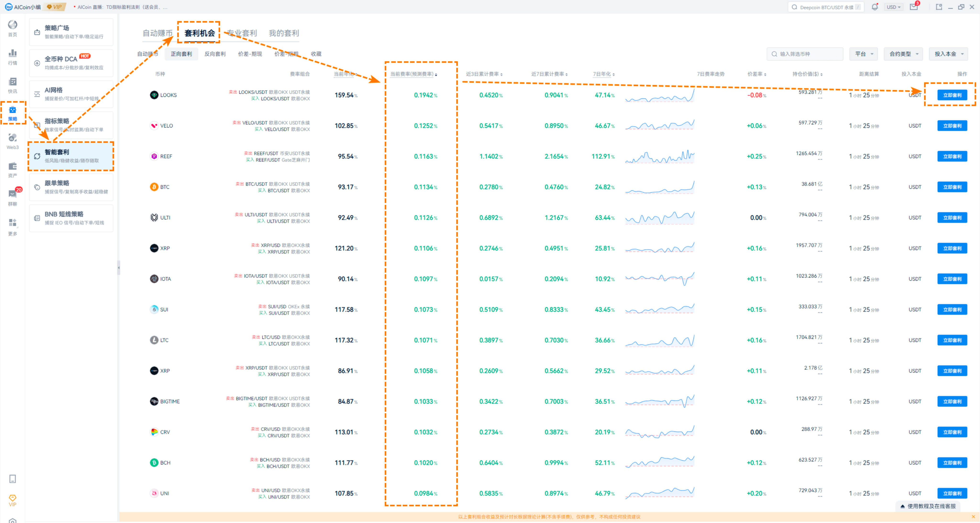This screenshot has width=980, height=523.
Task: Open BNB 短线策略 menu
Action: coord(71,218)
